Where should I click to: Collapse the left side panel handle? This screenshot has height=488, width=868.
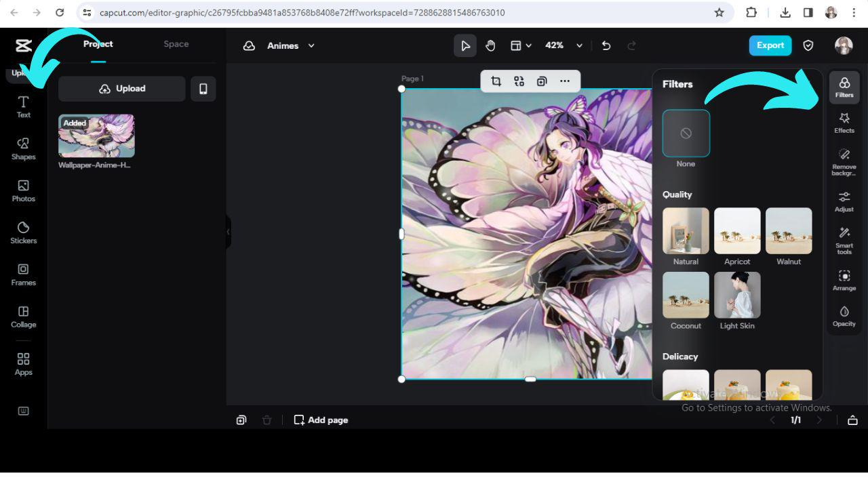[229, 232]
